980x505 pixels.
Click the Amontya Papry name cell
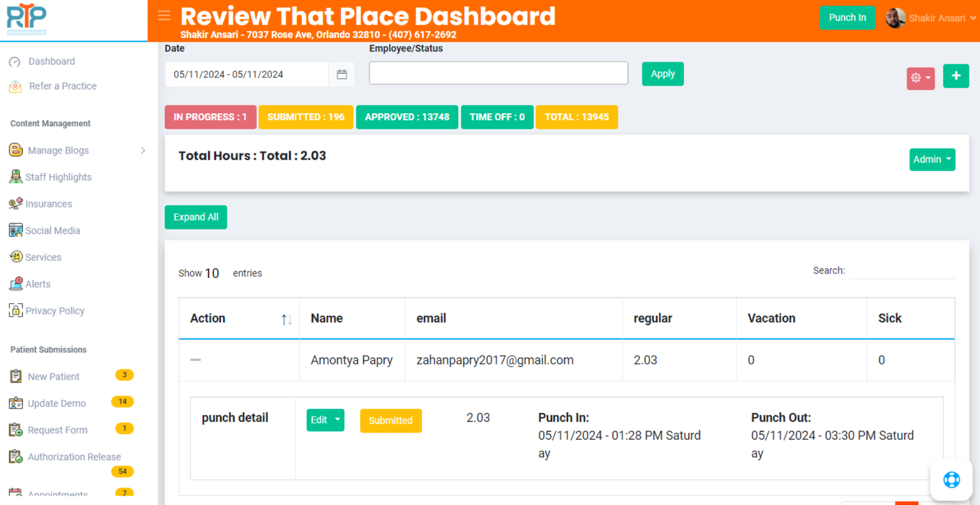pyautogui.click(x=352, y=360)
